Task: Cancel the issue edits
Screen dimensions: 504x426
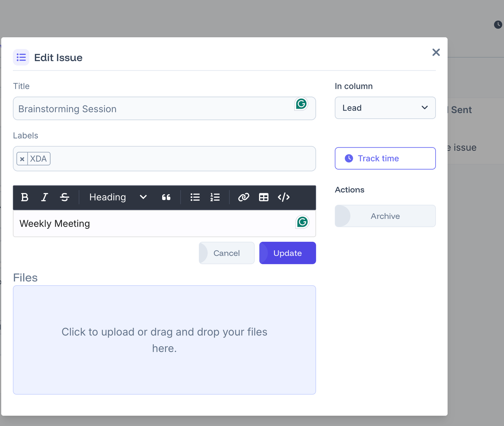Action: coord(226,253)
